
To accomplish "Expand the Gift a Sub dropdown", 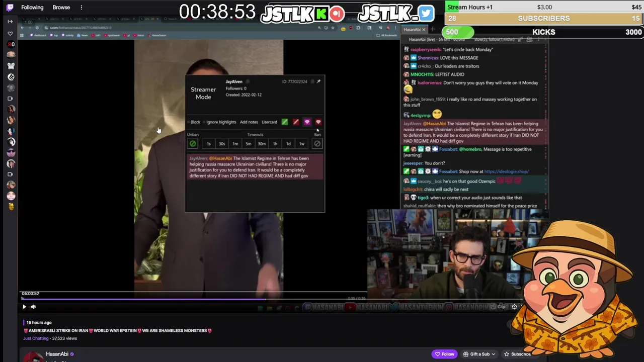I will click(479, 354).
